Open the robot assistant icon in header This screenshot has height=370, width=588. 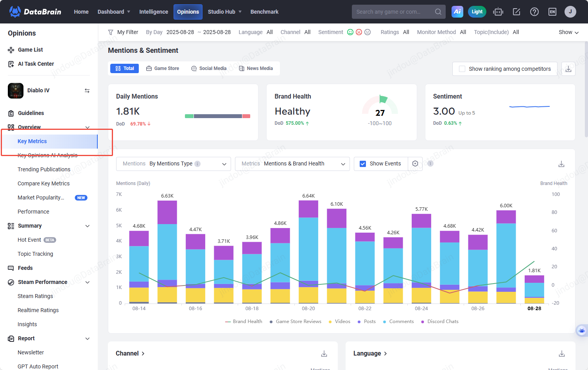pos(498,12)
